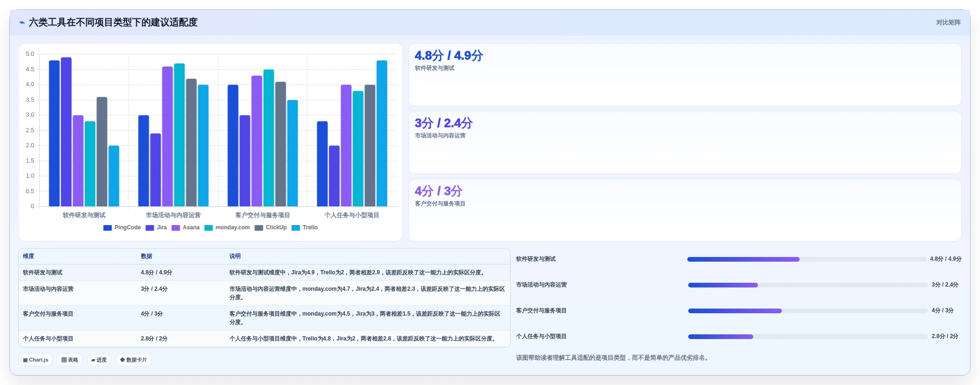This screenshot has width=980, height=385.
Task: Select the 市场活动与内容运营 table row label
Action: (x=48, y=289)
